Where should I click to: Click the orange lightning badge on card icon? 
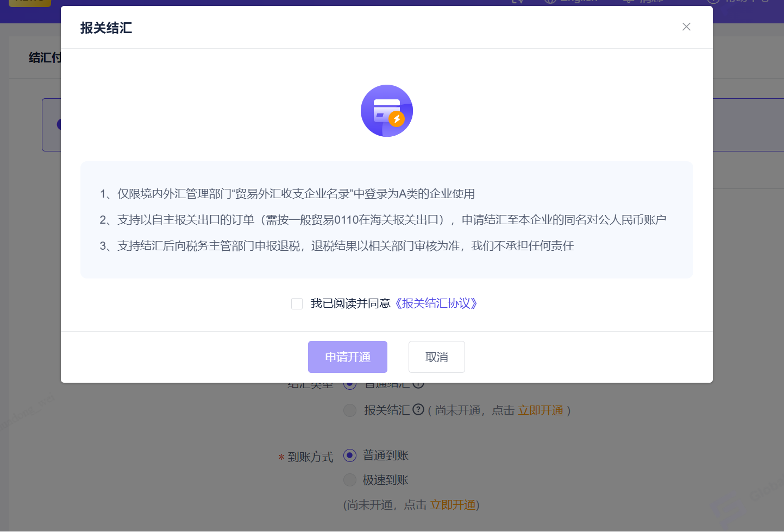click(x=397, y=119)
